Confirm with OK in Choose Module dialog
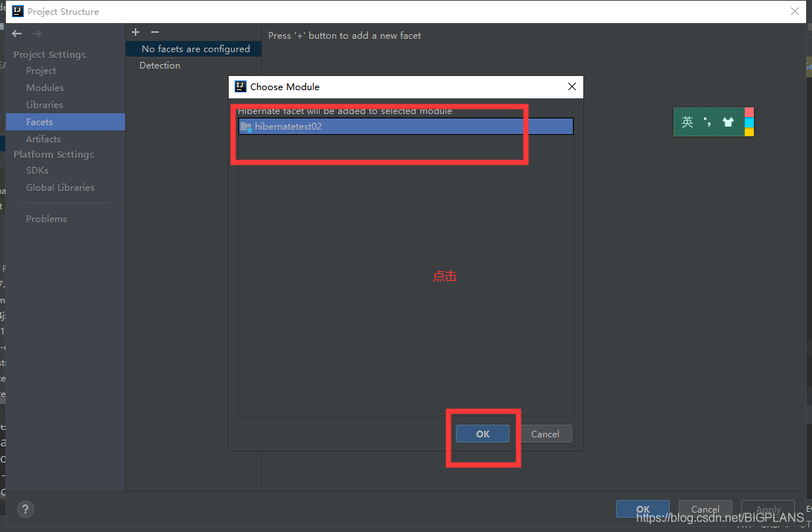Screen dimensions: 812x532 [483, 434]
